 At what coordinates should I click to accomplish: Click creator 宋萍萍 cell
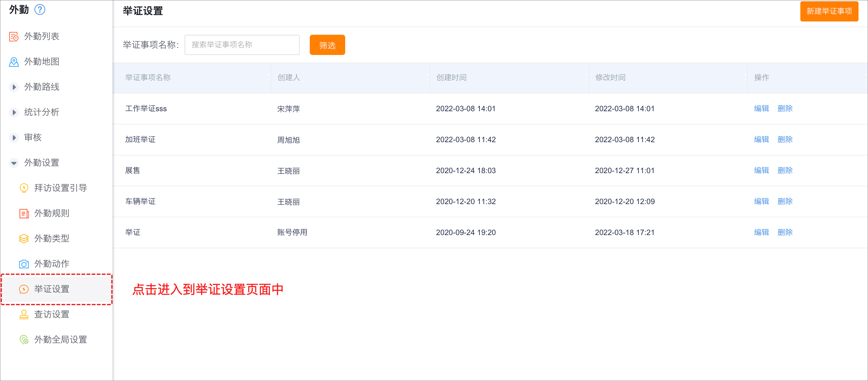pyautogui.click(x=288, y=109)
